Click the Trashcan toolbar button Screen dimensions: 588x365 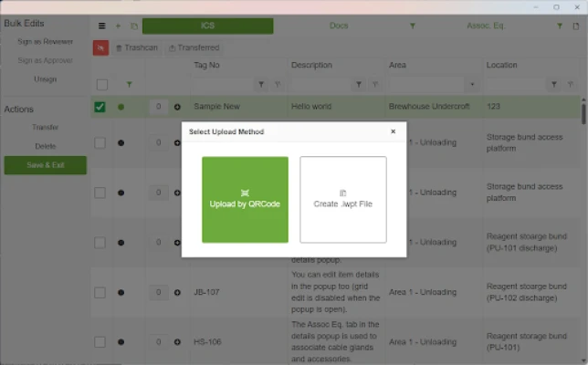click(x=135, y=47)
